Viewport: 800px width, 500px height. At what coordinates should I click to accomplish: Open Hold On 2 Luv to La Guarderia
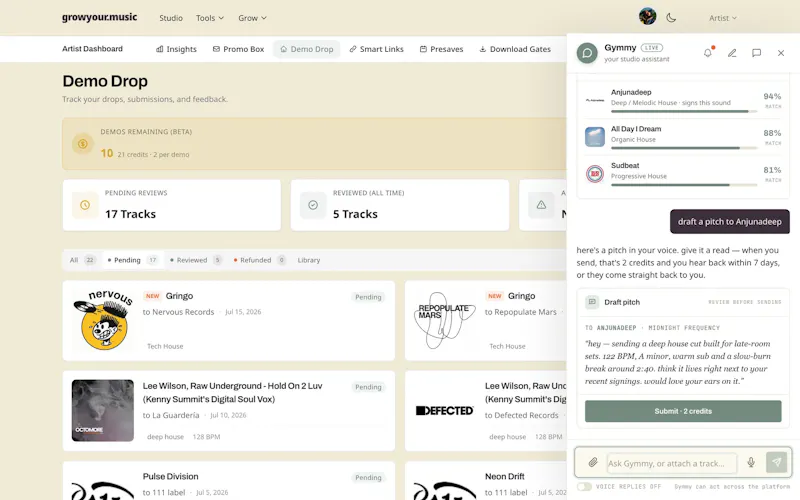(232, 392)
